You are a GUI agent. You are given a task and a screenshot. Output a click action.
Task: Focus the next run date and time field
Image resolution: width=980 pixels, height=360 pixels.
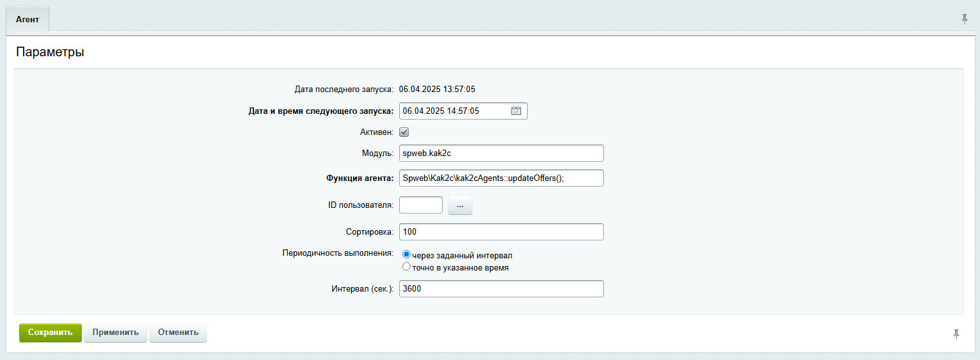(x=453, y=111)
